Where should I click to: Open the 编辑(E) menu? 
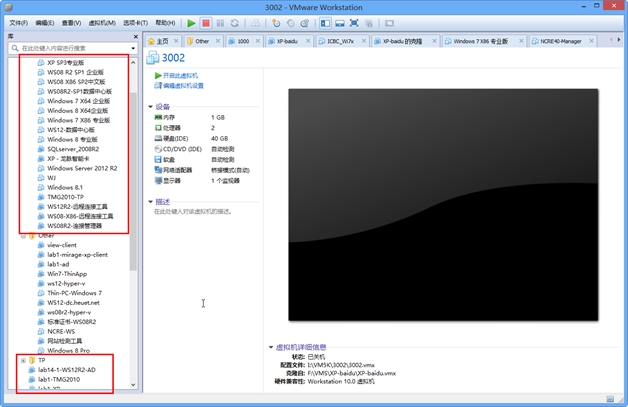pos(44,23)
